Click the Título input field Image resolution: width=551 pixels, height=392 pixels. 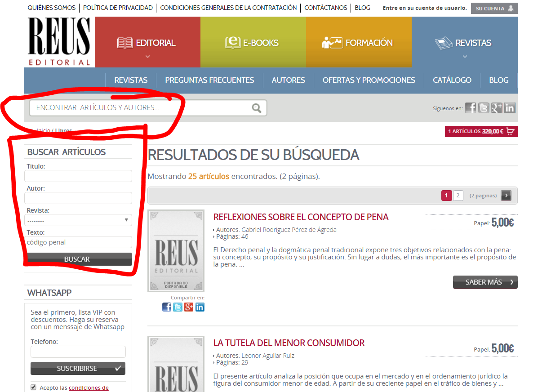(78, 176)
